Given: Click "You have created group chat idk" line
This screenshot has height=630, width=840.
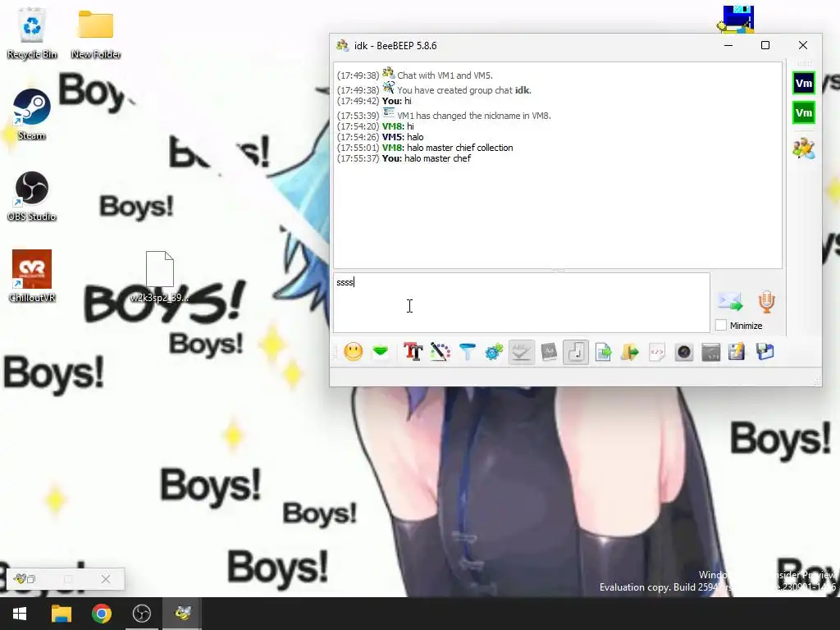Looking at the screenshot, I should (x=464, y=90).
